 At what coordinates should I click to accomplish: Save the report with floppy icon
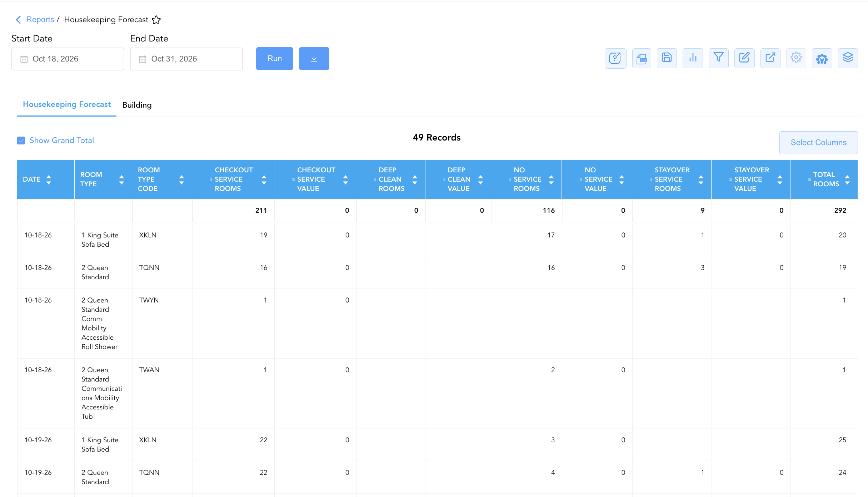(667, 58)
